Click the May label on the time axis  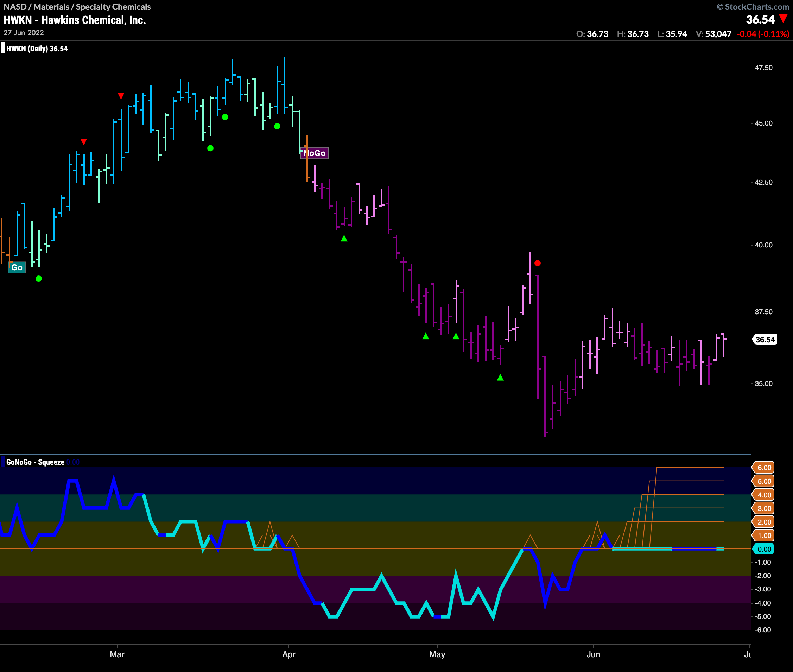(x=437, y=654)
